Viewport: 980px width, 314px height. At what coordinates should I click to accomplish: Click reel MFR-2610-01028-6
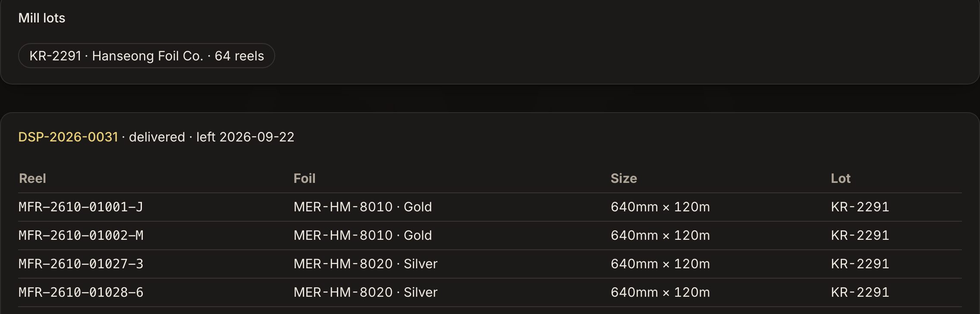pos(81,292)
